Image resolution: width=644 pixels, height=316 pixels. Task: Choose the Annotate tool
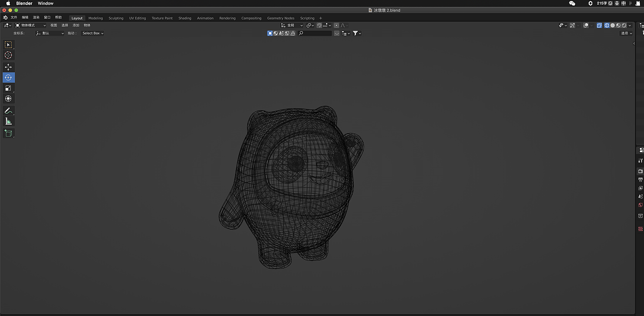(x=9, y=110)
